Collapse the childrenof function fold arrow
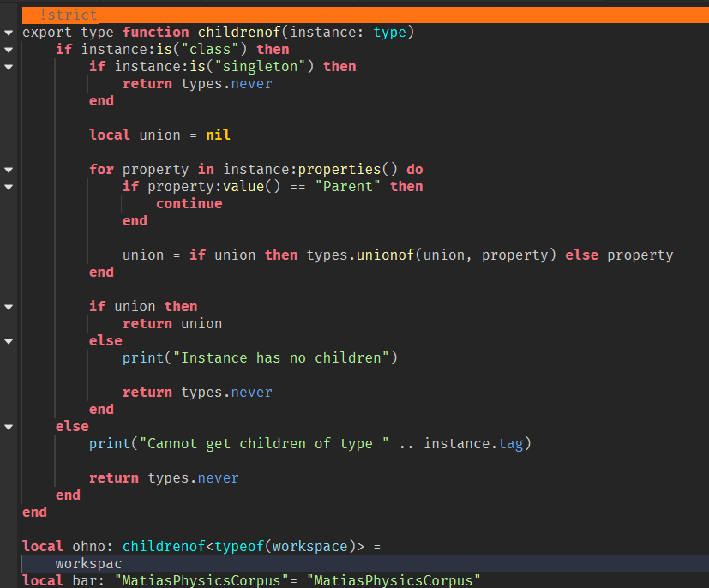Screen dimensions: 709x588 8,33
